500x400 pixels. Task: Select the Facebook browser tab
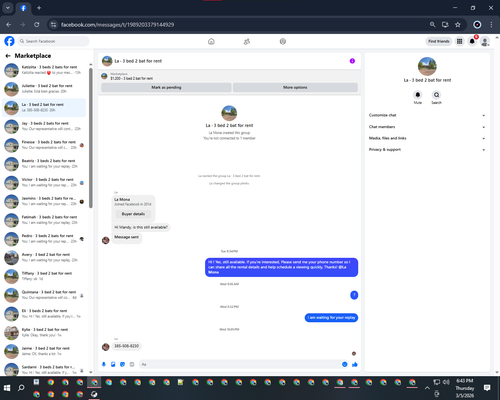(23, 8)
